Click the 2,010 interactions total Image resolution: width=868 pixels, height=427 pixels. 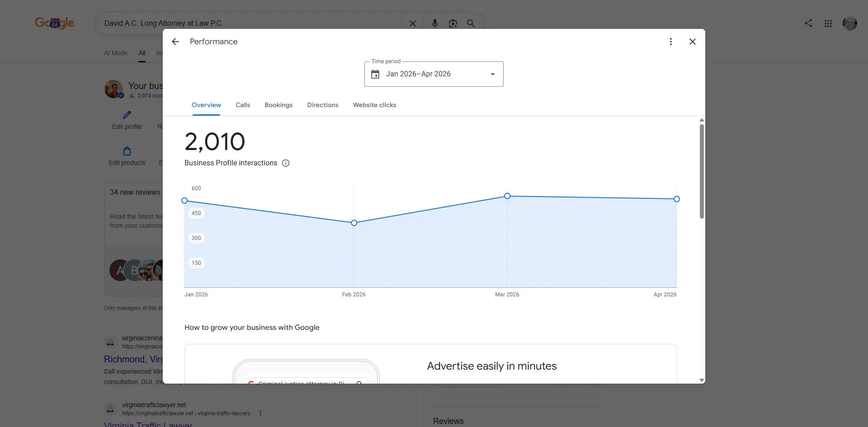215,142
